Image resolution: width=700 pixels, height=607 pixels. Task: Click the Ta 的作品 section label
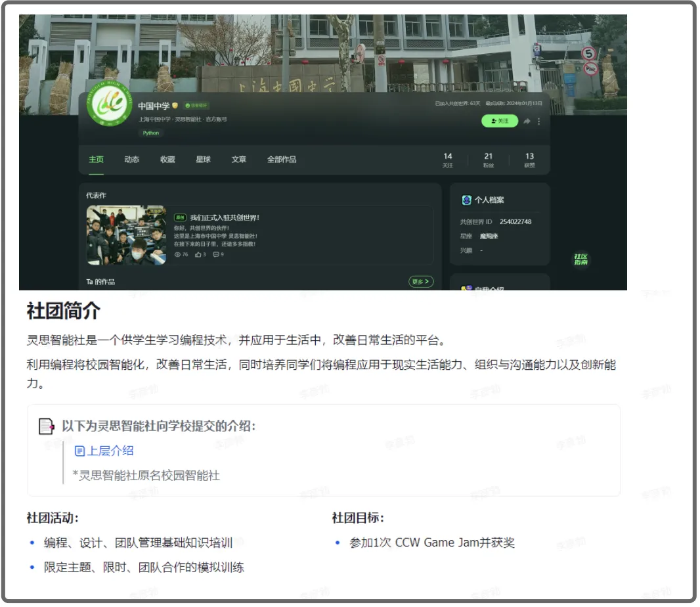tap(100, 282)
